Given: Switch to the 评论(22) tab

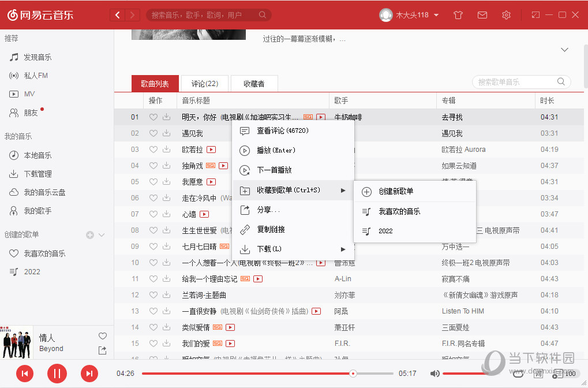Looking at the screenshot, I should tap(204, 83).
